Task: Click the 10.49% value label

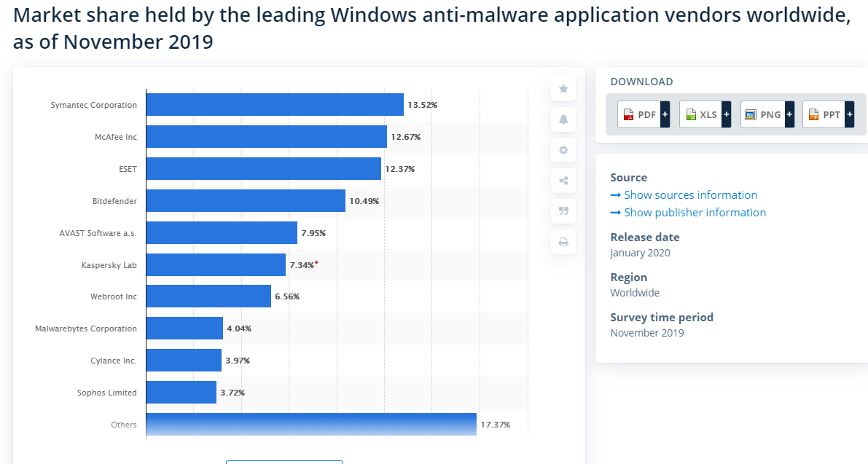Action: [x=364, y=201]
